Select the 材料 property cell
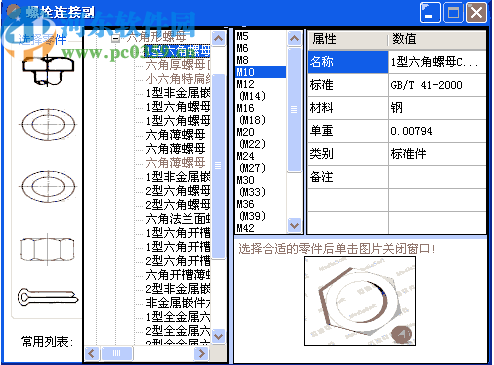The width and height of the screenshot is (494, 365). pos(348,108)
